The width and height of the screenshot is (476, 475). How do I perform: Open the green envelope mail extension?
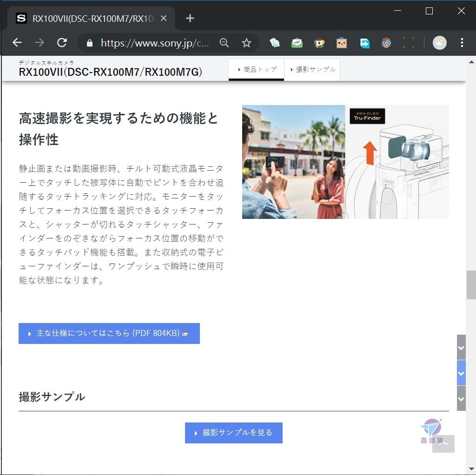pos(297,43)
